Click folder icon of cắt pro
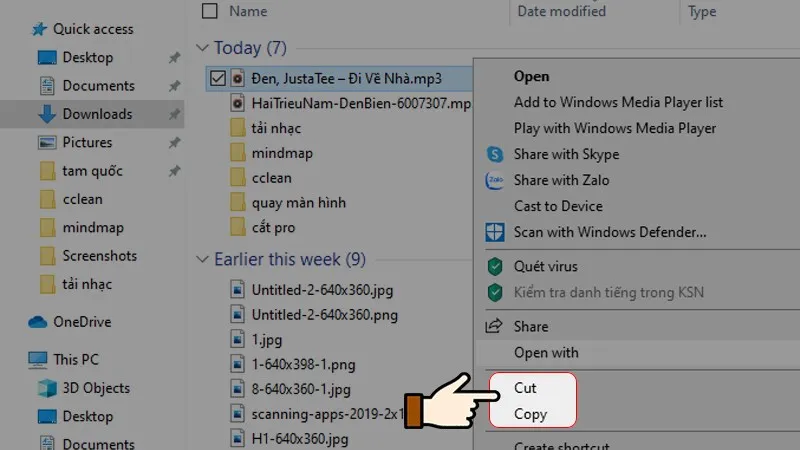 237,228
